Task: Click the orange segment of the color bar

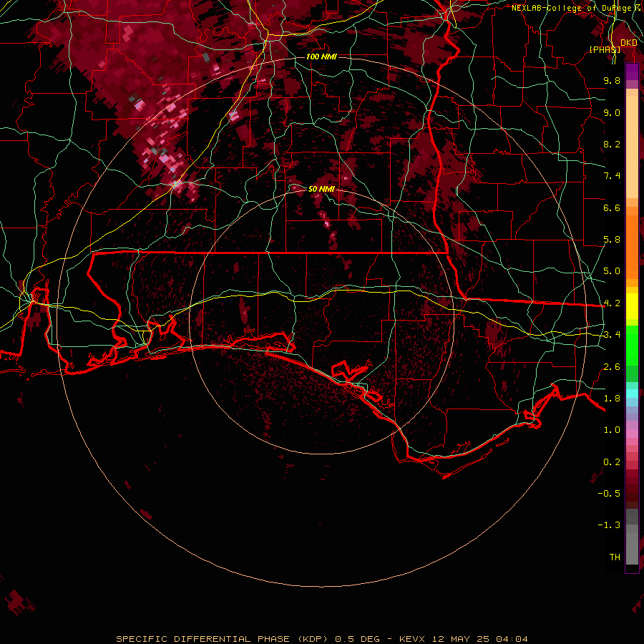Action: tap(632, 246)
